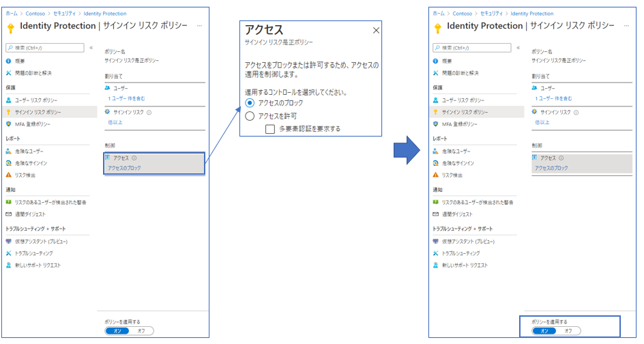Open ユーザー リスク ポリシー in the right pane menu
The height and width of the screenshot is (344, 644).
tap(463, 100)
